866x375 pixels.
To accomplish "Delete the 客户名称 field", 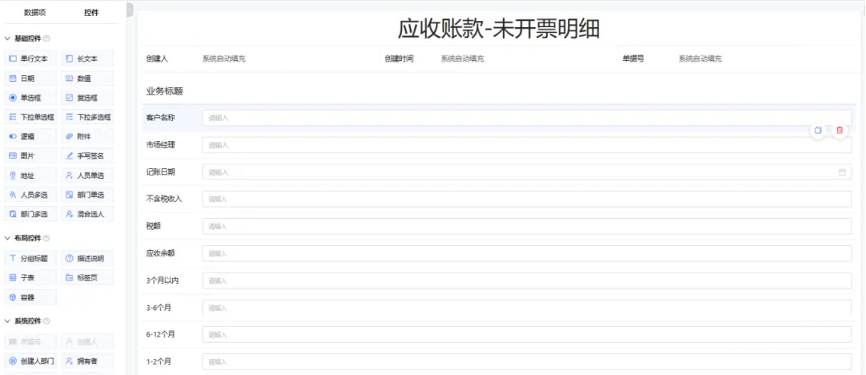I will click(839, 130).
